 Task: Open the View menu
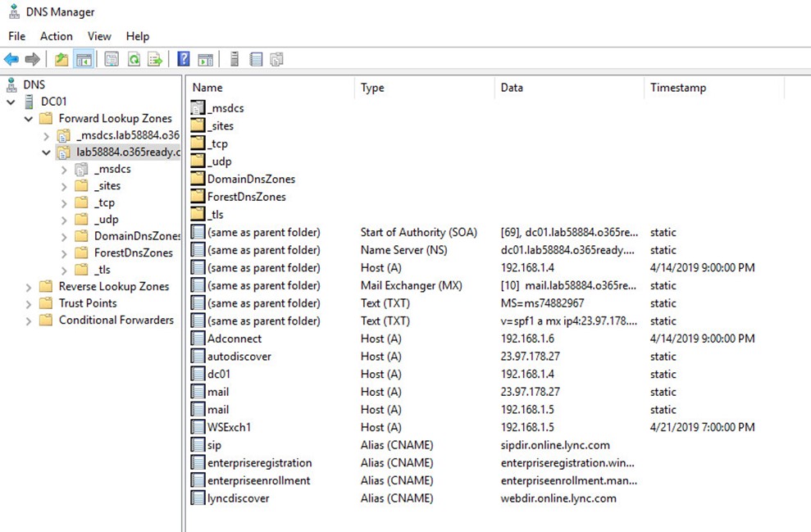pyautogui.click(x=99, y=36)
